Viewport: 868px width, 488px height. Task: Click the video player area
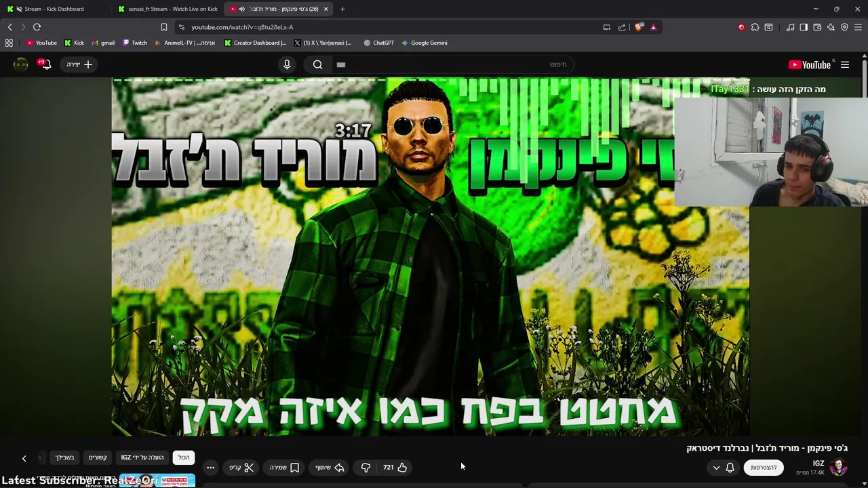pos(431,258)
